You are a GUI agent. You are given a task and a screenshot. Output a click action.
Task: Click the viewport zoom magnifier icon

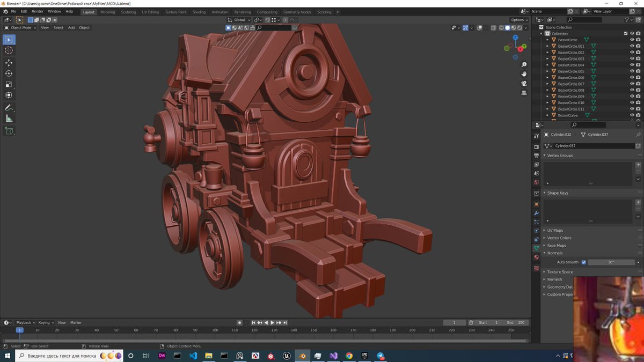(x=524, y=65)
